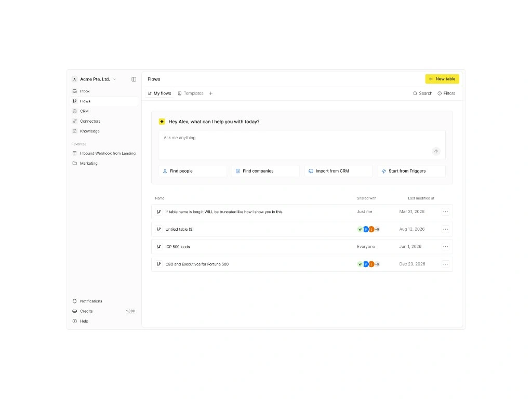The image size is (532, 399).
Task: Click the Acme workspace avatar letter A
Action: 75,79
